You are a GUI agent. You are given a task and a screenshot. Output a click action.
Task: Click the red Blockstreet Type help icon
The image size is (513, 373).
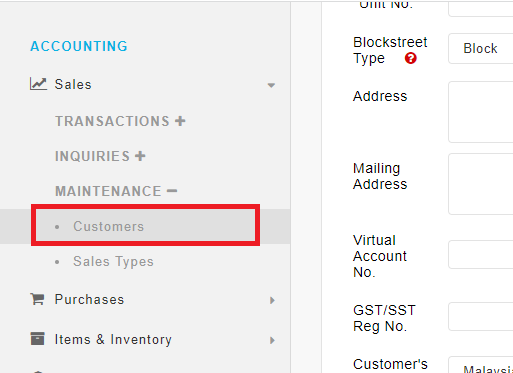click(411, 58)
